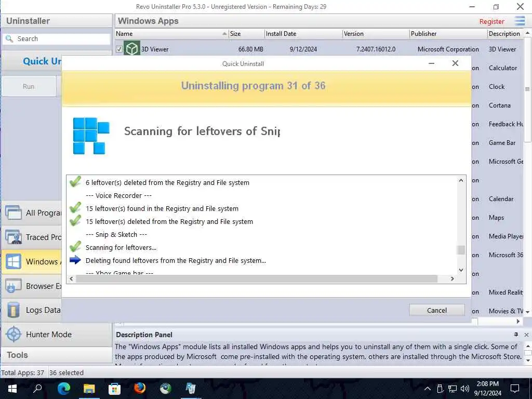Click the vertical scrollbar thumb in log
The image size is (532, 399).
[x=461, y=250]
